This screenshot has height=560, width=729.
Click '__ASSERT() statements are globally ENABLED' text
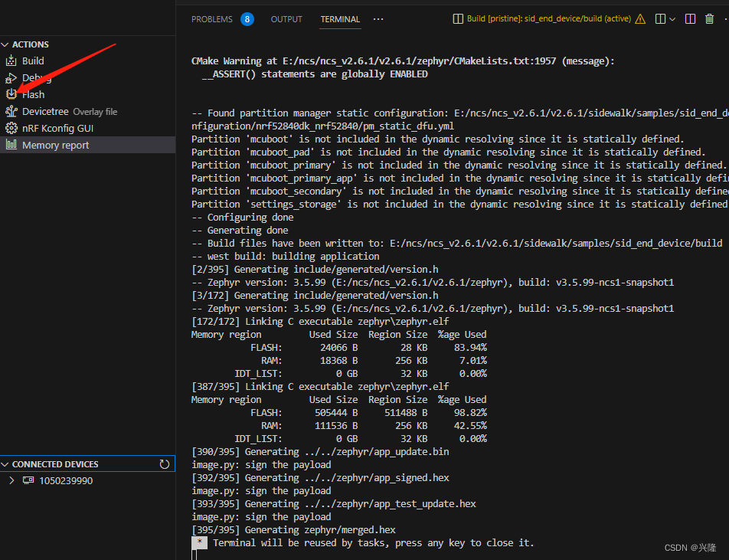(x=315, y=74)
